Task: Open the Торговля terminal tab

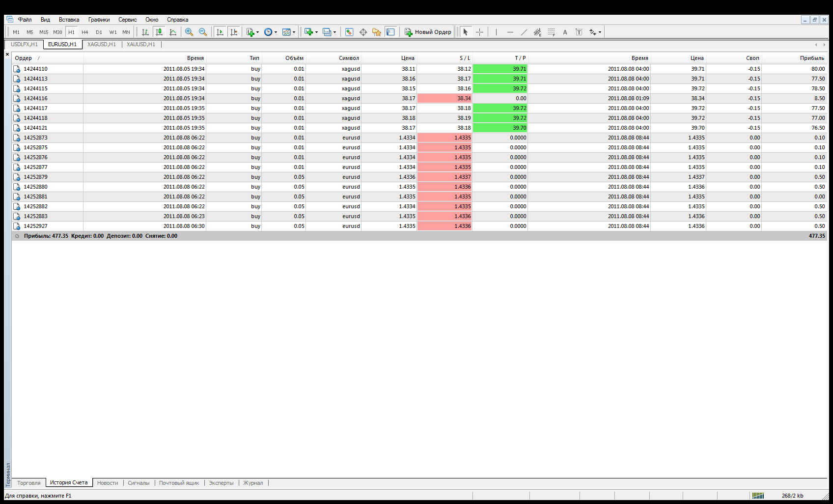Action: 29,483
